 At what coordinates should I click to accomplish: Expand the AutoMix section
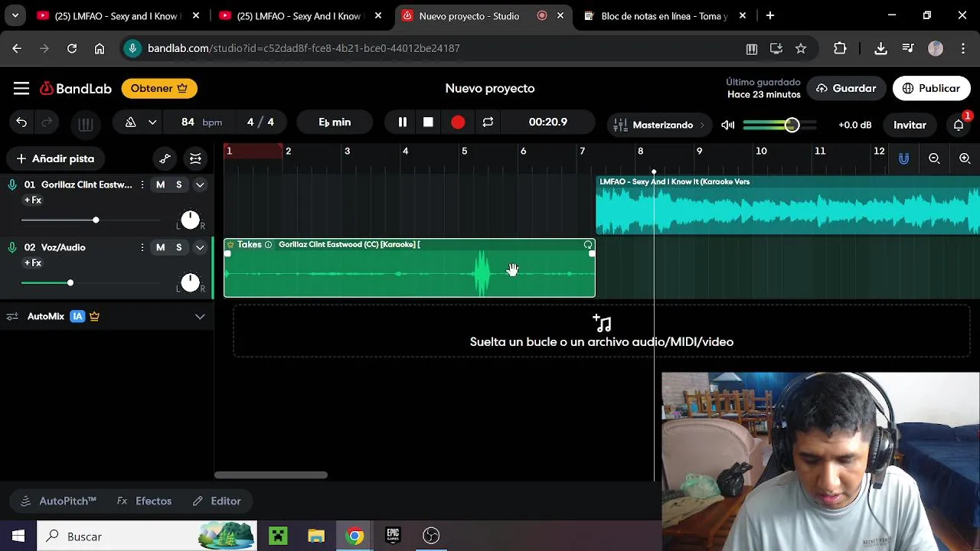(x=200, y=316)
